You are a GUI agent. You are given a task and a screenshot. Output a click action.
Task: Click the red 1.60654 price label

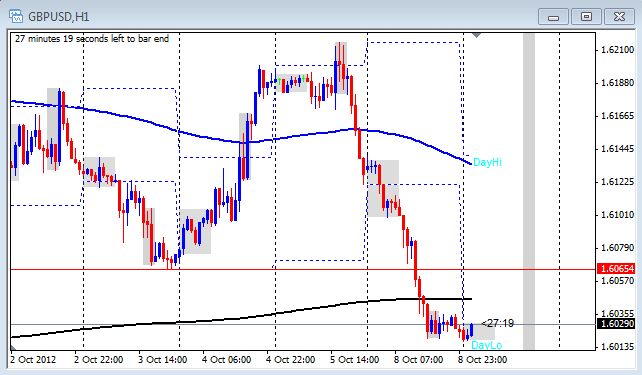pos(615,269)
